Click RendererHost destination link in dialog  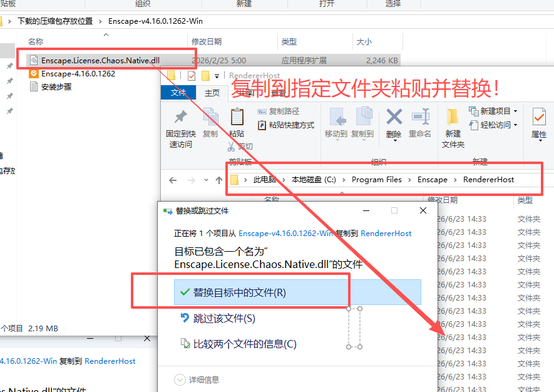386,234
